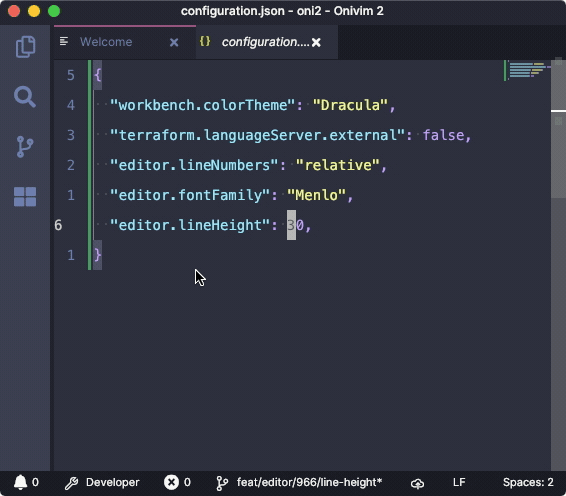Switch to the Welcome tab
566x496 pixels.
click(x=106, y=42)
